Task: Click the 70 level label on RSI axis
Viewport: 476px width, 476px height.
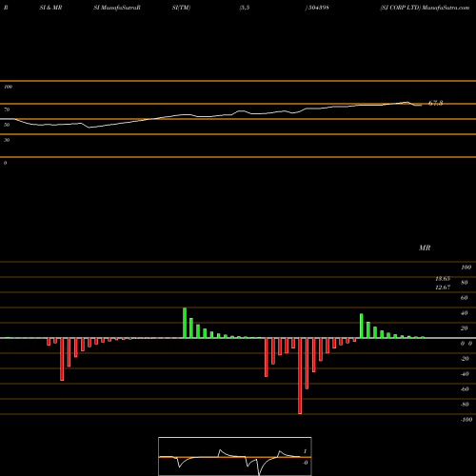Action: tap(7, 109)
